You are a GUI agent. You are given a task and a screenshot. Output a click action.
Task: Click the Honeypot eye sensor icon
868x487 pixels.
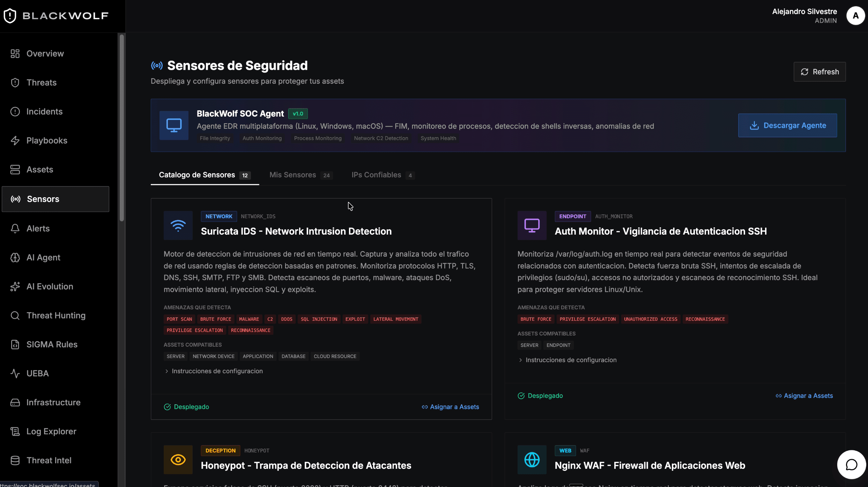(178, 459)
